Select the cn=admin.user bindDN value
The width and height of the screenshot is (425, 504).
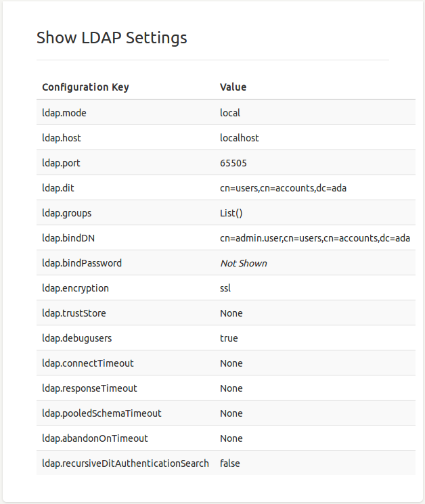pyautogui.click(x=315, y=238)
